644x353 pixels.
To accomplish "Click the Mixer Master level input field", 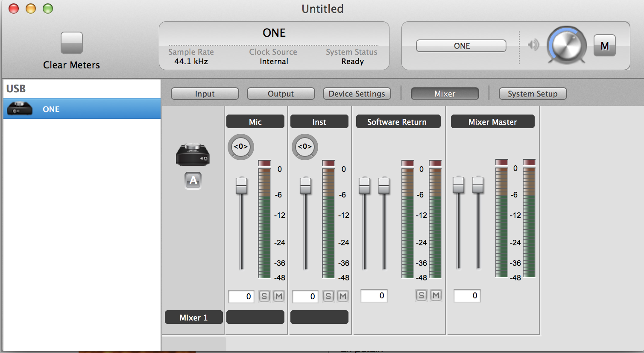I will (466, 295).
